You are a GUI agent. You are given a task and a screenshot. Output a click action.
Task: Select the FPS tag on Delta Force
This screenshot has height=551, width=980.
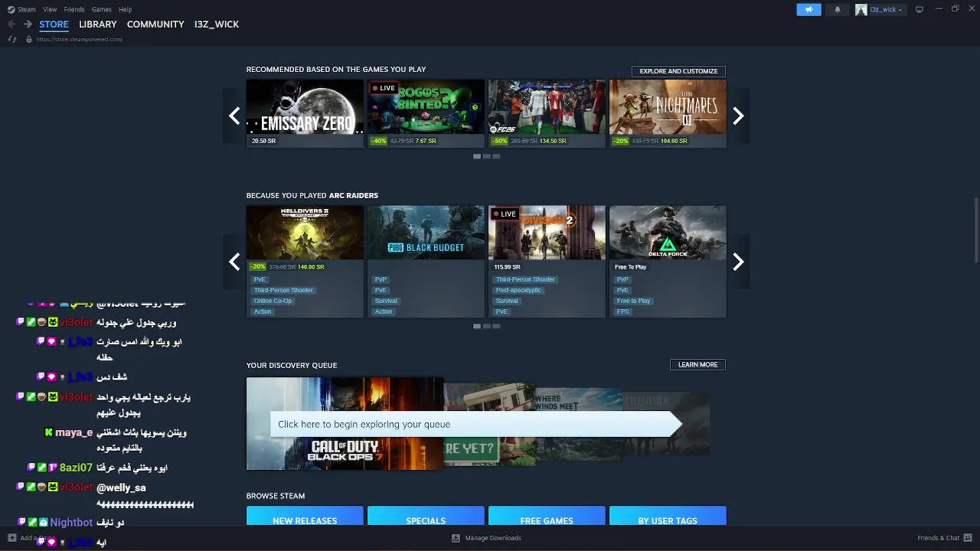tap(622, 311)
